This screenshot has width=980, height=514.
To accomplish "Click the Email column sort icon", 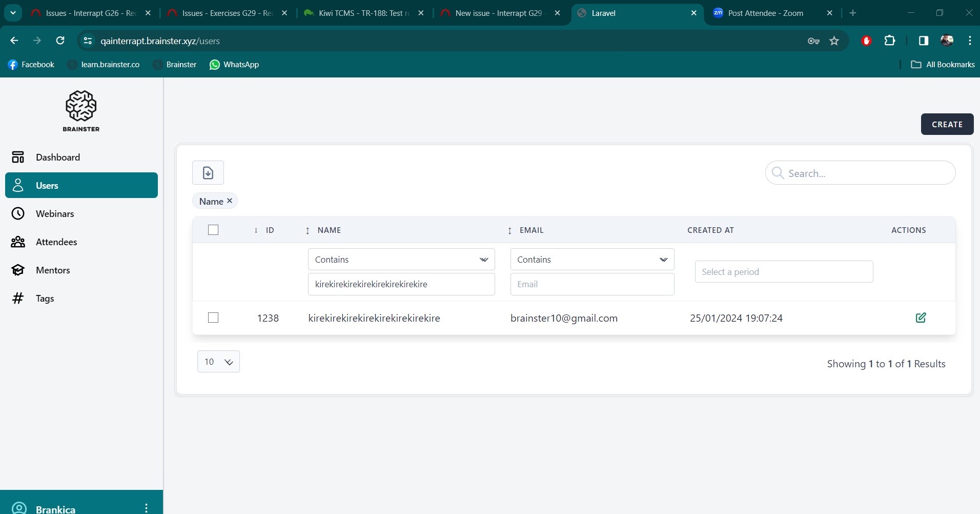I will (509, 230).
